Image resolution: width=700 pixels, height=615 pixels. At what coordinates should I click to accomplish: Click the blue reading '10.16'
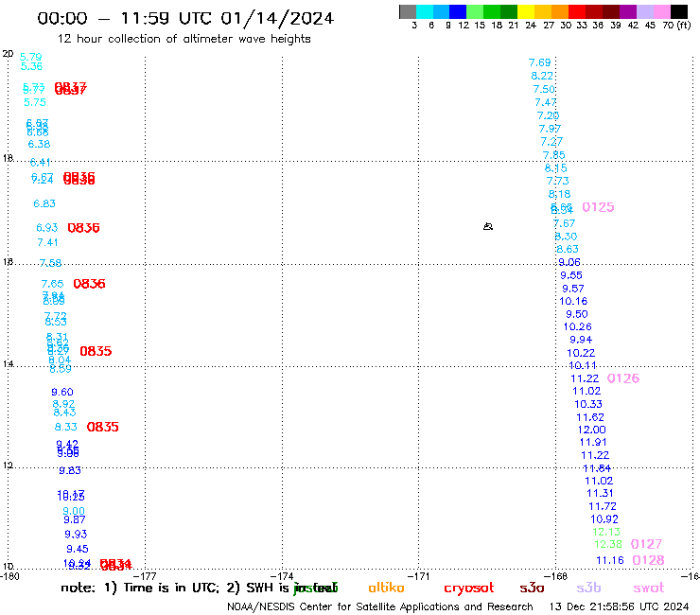point(573,302)
